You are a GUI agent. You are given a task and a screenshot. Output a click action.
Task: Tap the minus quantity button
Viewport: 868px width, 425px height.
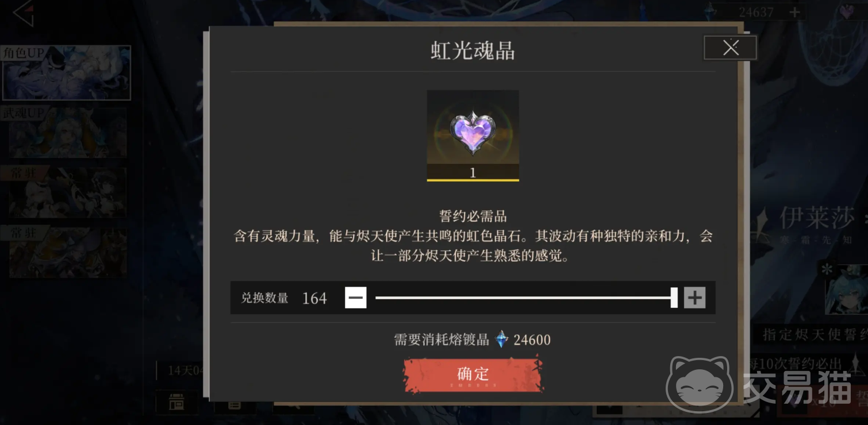click(356, 297)
